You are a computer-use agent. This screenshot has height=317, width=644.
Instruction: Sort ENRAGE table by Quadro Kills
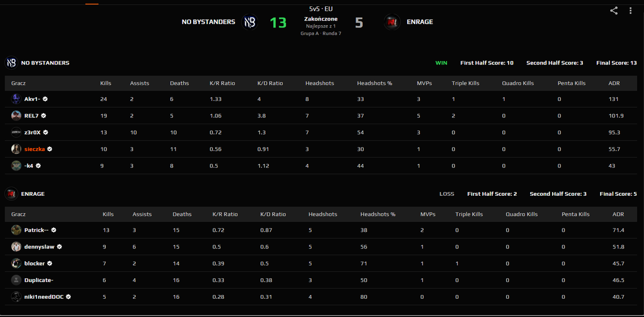[522, 214]
